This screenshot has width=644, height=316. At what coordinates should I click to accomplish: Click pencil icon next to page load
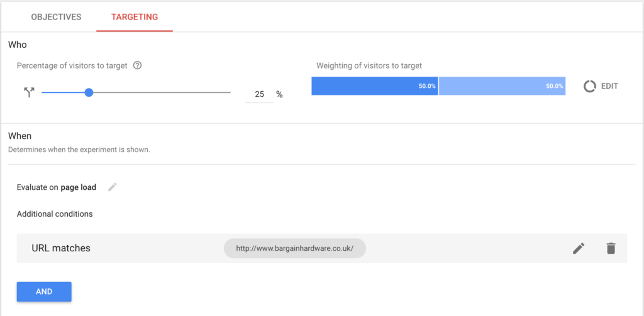(113, 187)
